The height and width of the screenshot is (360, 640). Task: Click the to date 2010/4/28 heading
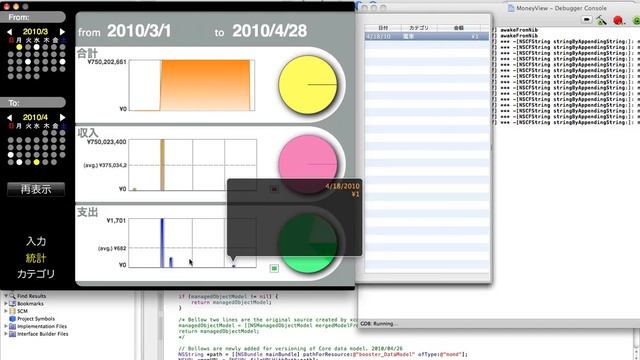pos(269,31)
